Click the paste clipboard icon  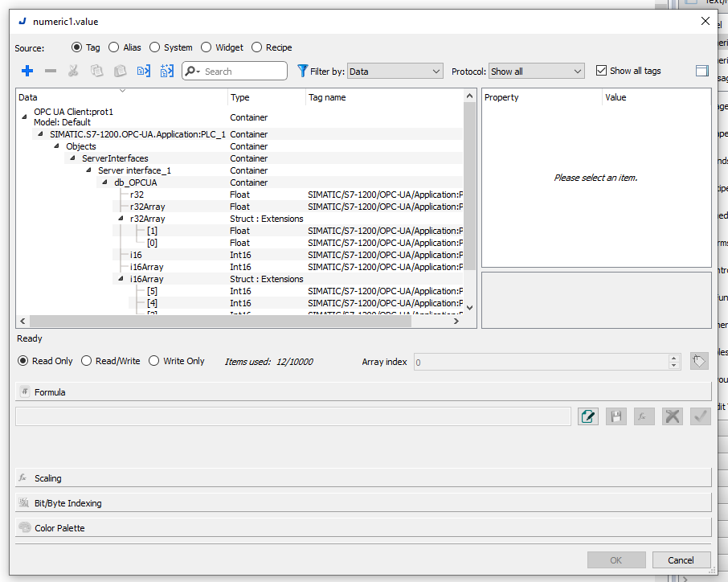pos(121,71)
